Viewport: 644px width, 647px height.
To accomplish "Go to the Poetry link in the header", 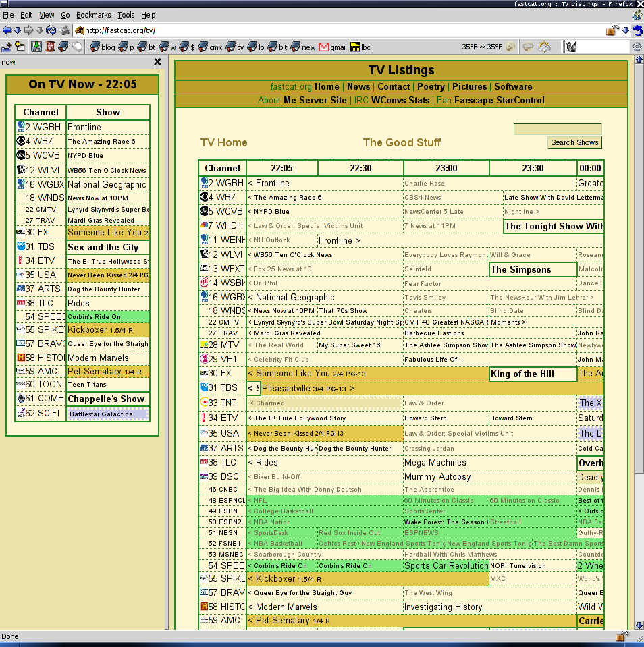I will point(431,86).
